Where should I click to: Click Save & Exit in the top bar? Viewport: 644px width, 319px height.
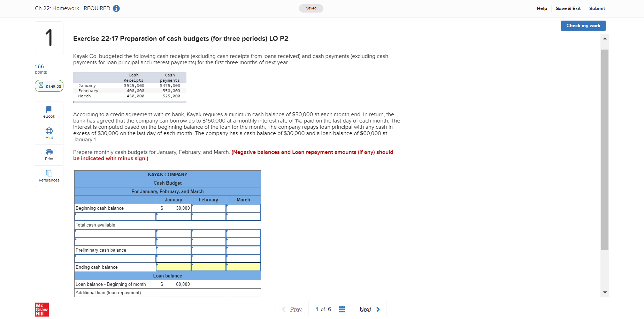coord(568,8)
